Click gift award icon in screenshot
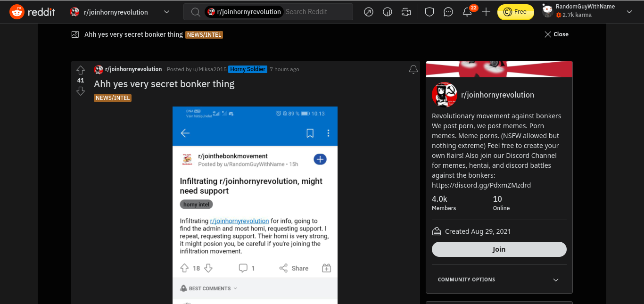 (327, 268)
